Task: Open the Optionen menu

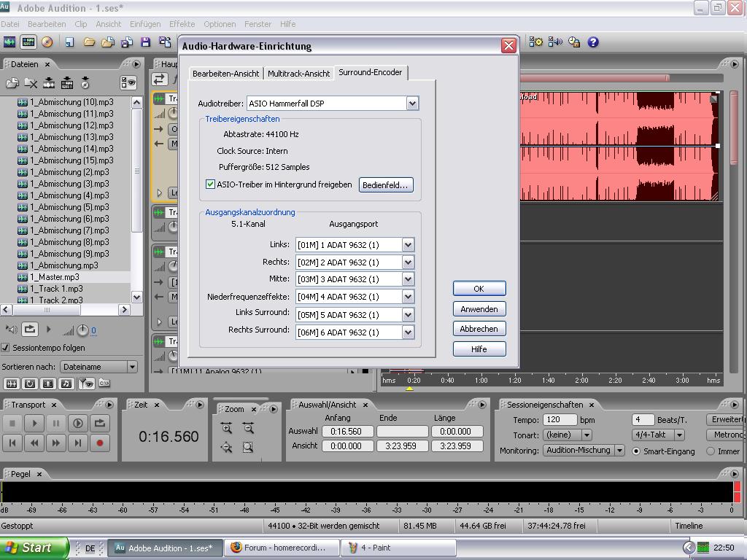Action: pos(220,24)
